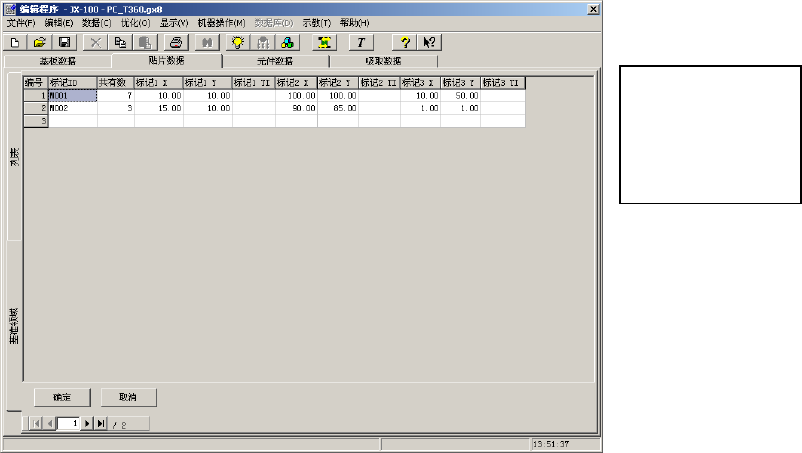The image size is (802, 453).
Task: Switch to the 吸取数据 tab
Action: tap(381, 61)
